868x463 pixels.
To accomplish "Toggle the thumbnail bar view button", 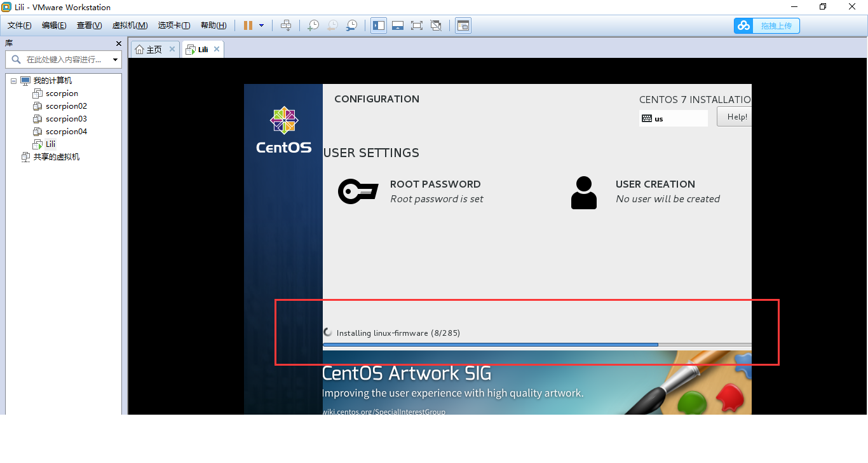I will 398,25.
